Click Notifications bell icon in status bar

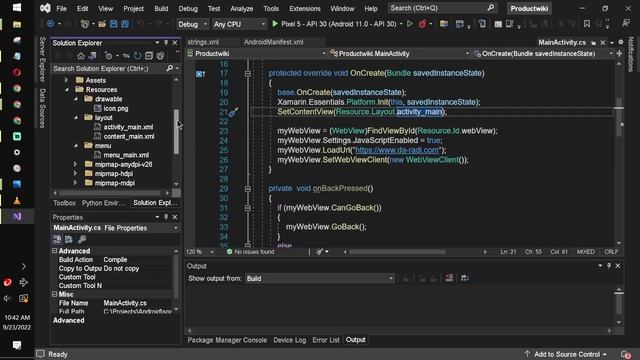pos(625,354)
